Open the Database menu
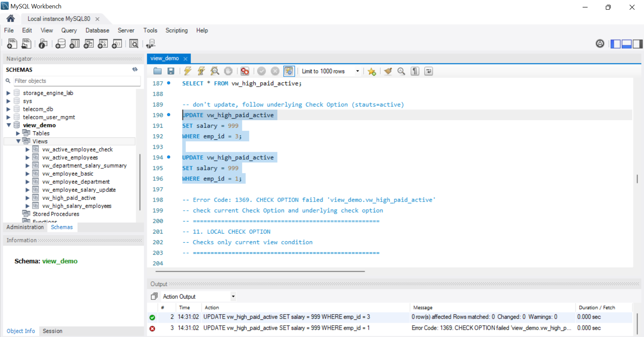Image resolution: width=644 pixels, height=337 pixels. (x=97, y=30)
